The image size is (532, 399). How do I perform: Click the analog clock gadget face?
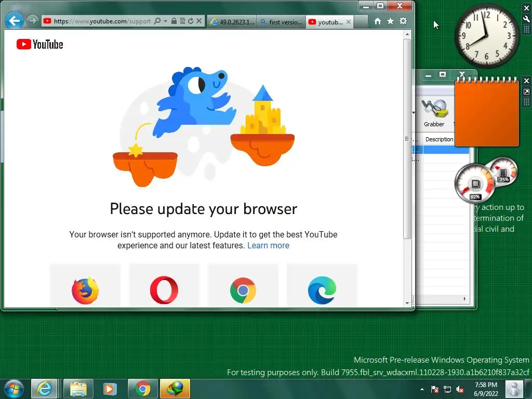tap(487, 36)
